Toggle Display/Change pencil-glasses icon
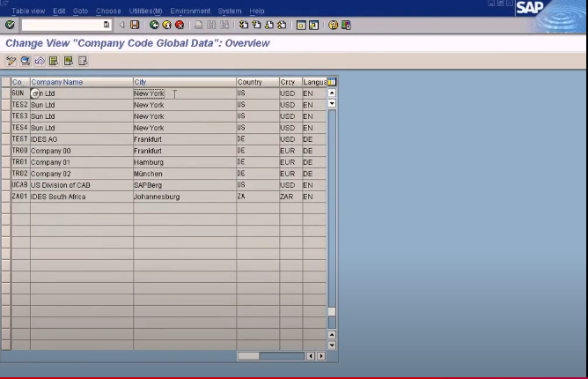Screen dimensions: 588x379 coord(11,61)
